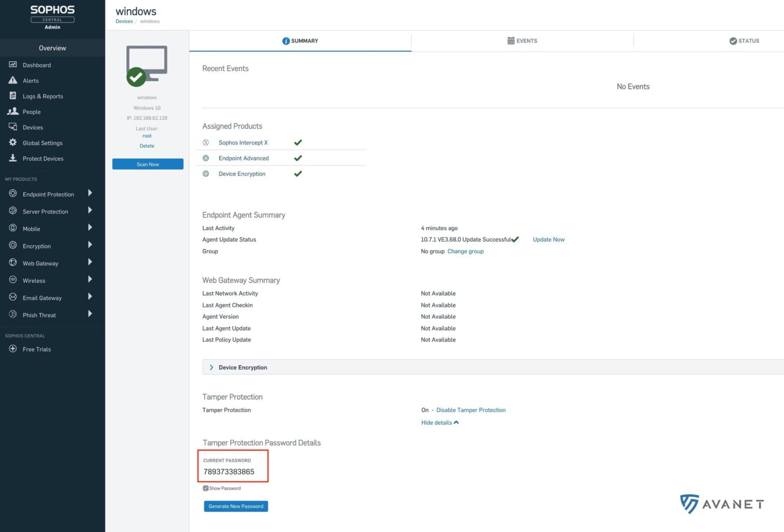This screenshot has height=532, width=784.
Task: Open Global Settings gear icon
Action: (x=13, y=142)
